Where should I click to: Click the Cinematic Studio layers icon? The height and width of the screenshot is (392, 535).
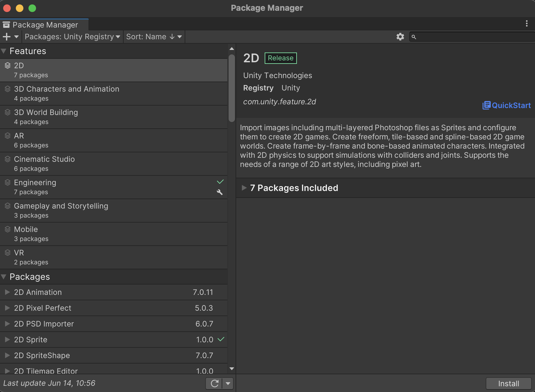coord(8,159)
